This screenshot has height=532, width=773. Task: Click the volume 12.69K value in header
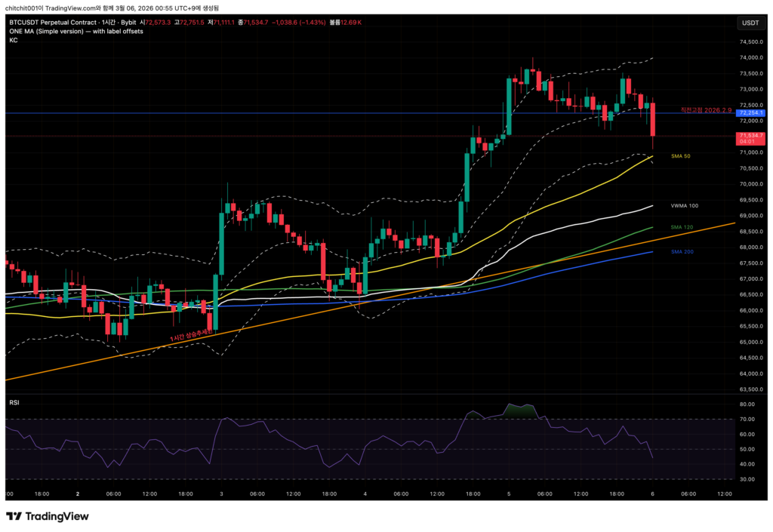click(351, 23)
